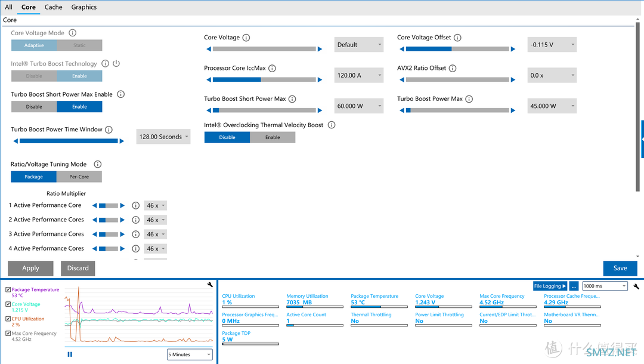Show info for Processor Core IccMax

[272, 68]
